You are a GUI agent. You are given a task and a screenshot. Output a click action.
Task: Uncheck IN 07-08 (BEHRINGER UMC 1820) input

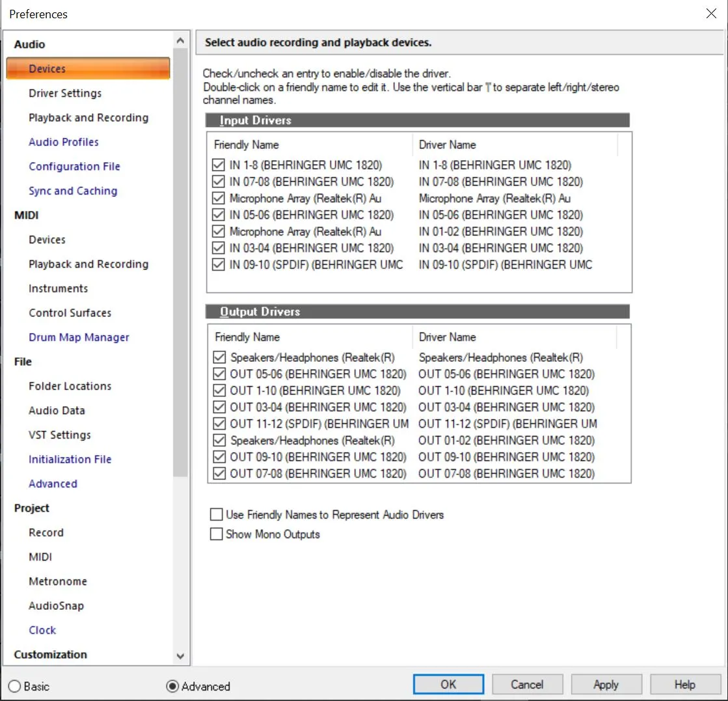[x=218, y=181]
